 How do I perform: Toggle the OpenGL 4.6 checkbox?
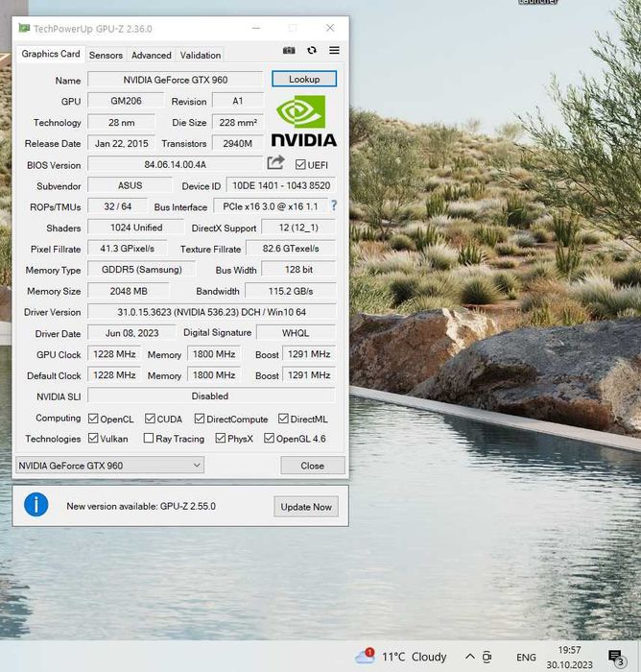tap(269, 438)
